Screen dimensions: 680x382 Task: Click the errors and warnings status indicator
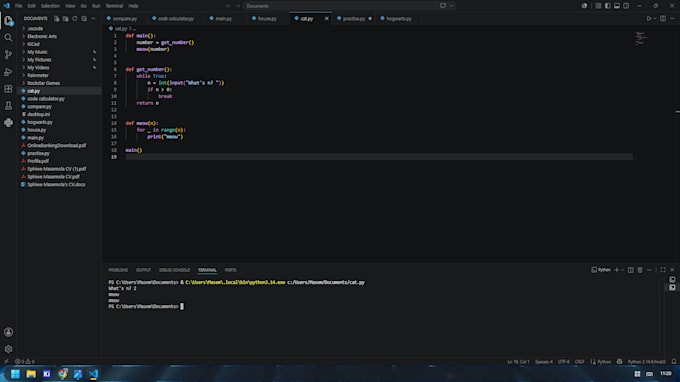[x=25, y=362]
